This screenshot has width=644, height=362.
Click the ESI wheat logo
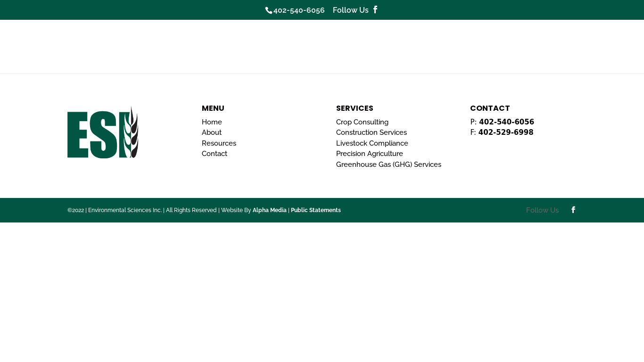point(103,132)
